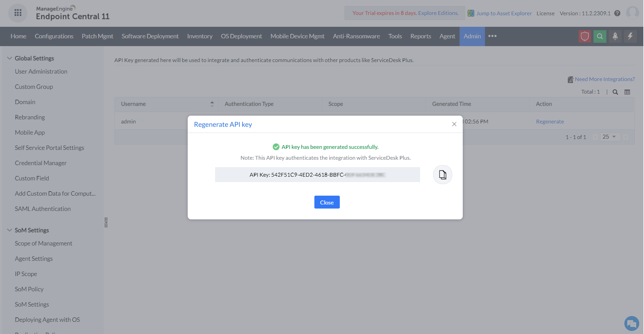
Task: Follow the Jump to Asset Explorer link
Action: pyautogui.click(x=504, y=13)
